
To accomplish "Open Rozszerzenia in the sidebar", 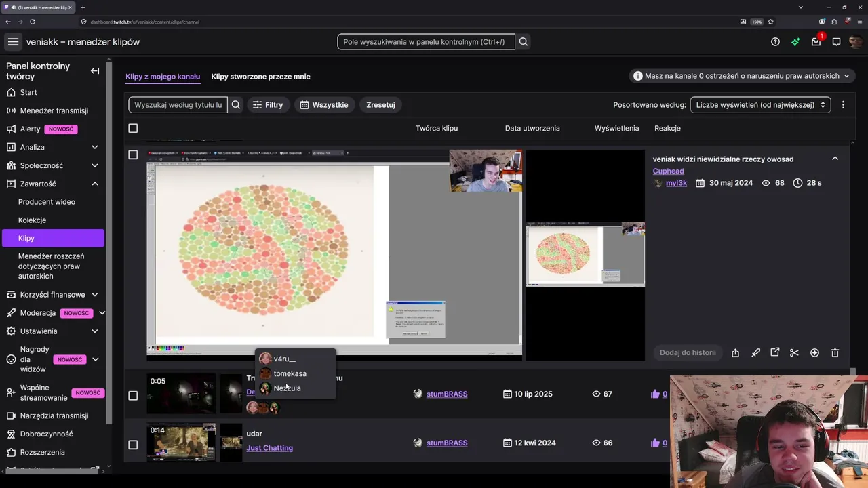I will [x=53, y=452].
